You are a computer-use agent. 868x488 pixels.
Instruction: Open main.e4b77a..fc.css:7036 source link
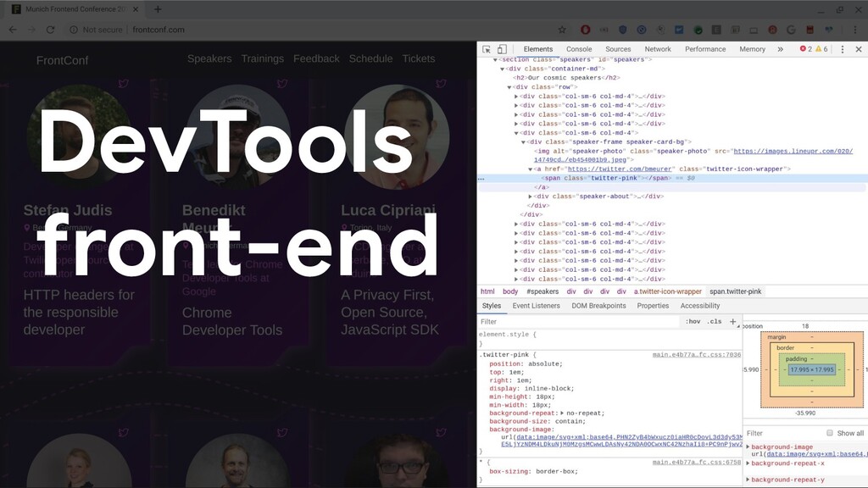pos(697,355)
